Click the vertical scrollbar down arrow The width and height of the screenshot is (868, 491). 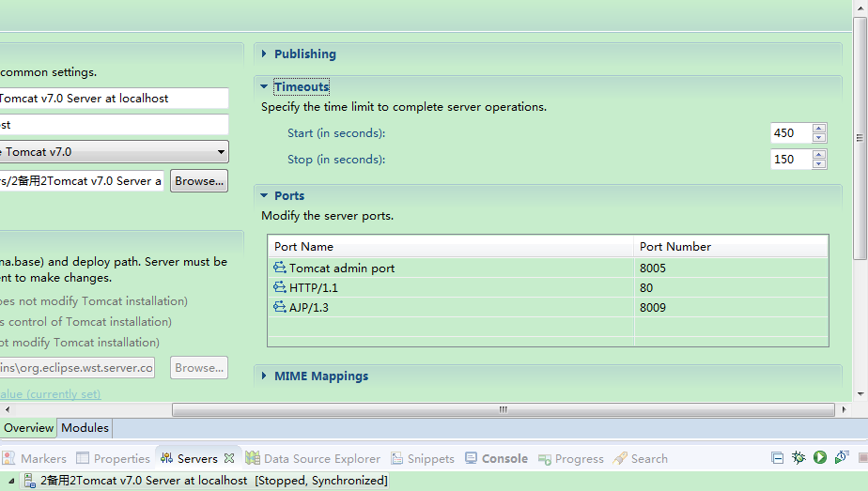tap(860, 394)
